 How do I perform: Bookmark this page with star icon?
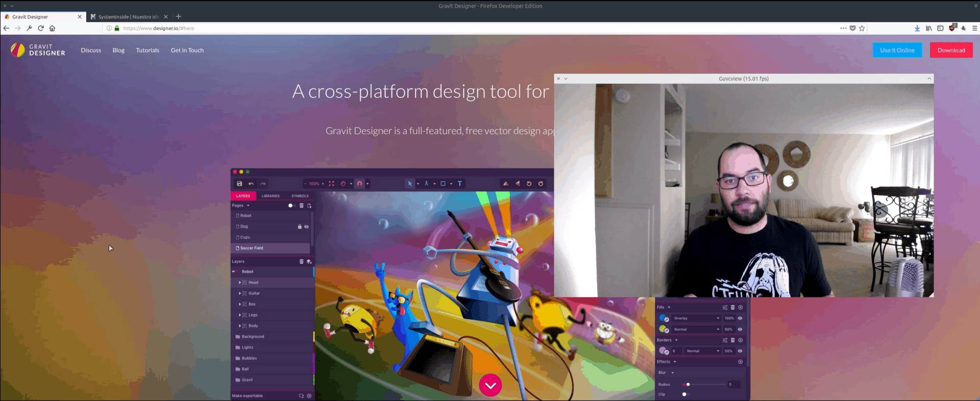point(862,28)
